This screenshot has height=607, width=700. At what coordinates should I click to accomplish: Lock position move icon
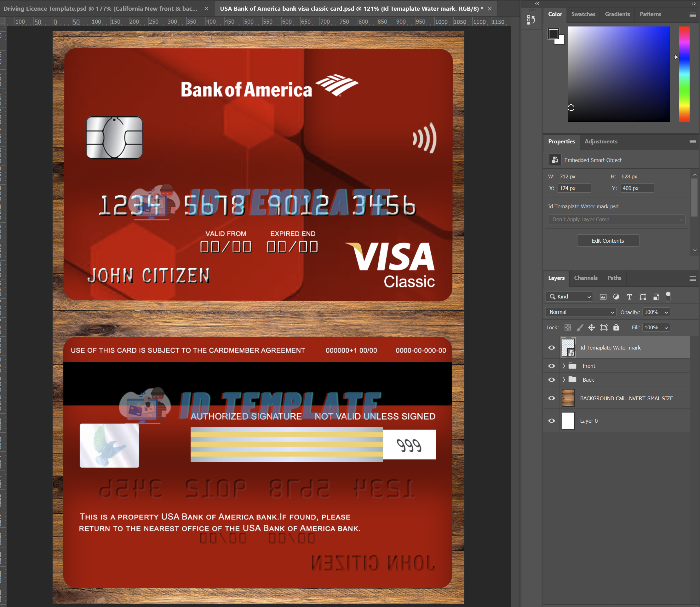coord(591,327)
